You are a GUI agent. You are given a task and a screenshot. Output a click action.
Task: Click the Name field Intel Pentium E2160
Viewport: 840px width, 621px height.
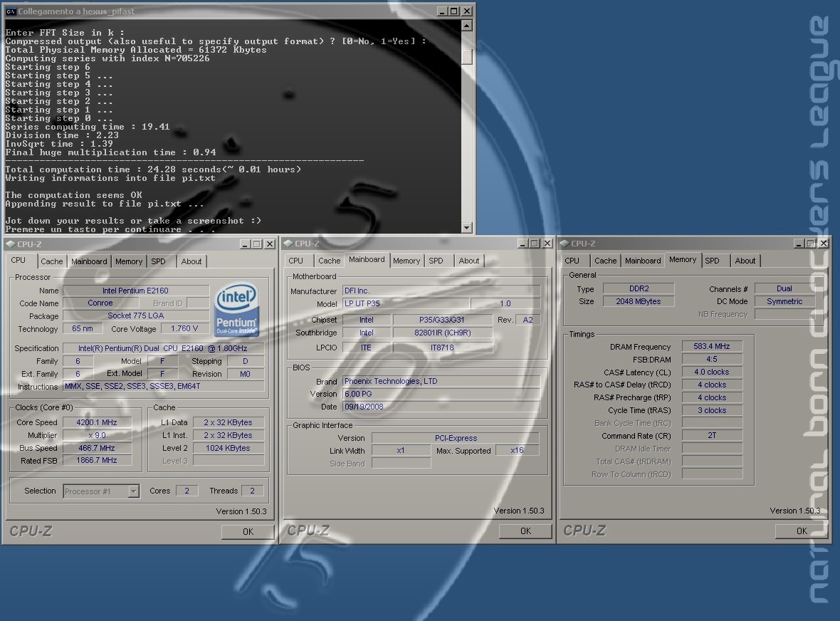click(x=135, y=291)
